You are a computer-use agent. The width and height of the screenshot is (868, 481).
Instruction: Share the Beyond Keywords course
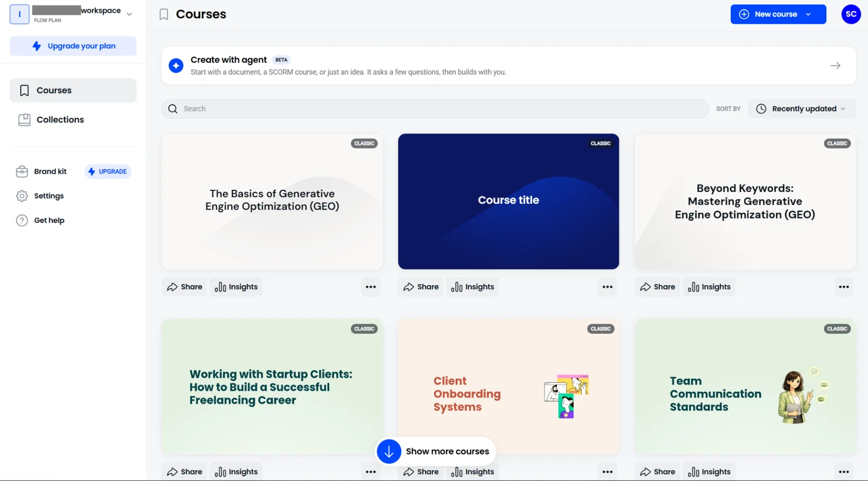point(658,287)
